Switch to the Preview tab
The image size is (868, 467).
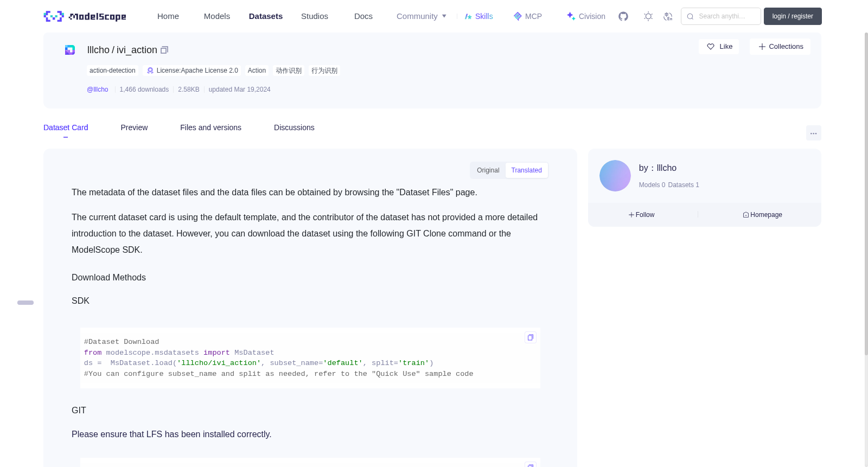134,127
